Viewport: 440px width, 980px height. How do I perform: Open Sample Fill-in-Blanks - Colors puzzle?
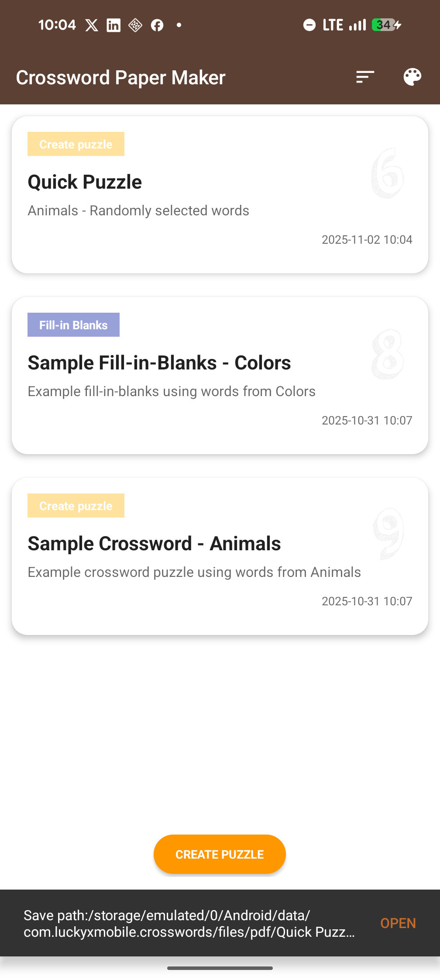pyautogui.click(x=220, y=376)
